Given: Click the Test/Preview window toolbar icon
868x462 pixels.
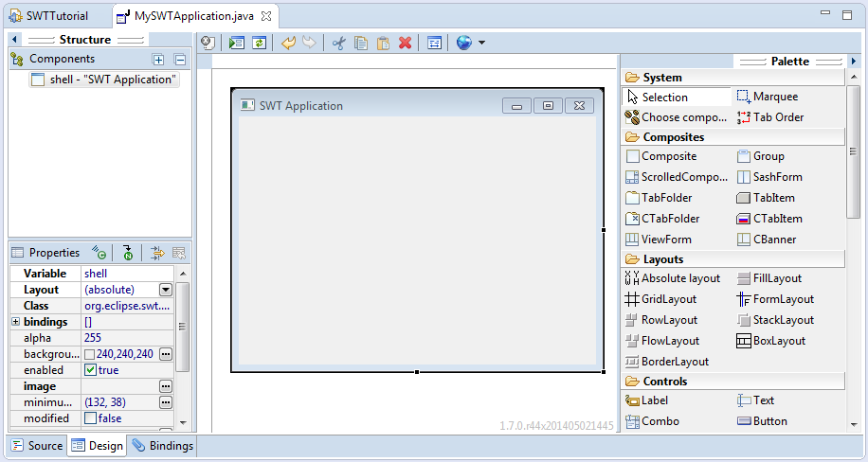Looking at the screenshot, I should pyautogui.click(x=236, y=43).
